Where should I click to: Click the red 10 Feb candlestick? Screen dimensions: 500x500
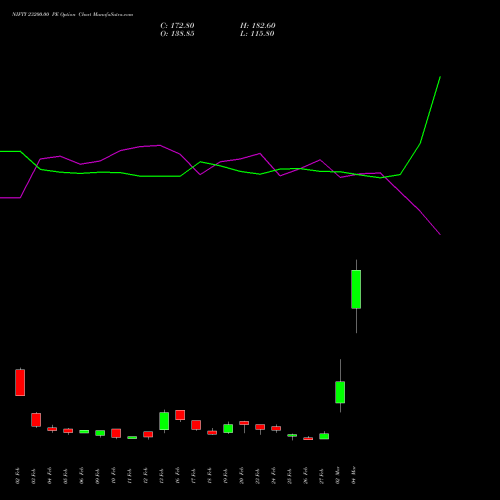tap(116, 433)
